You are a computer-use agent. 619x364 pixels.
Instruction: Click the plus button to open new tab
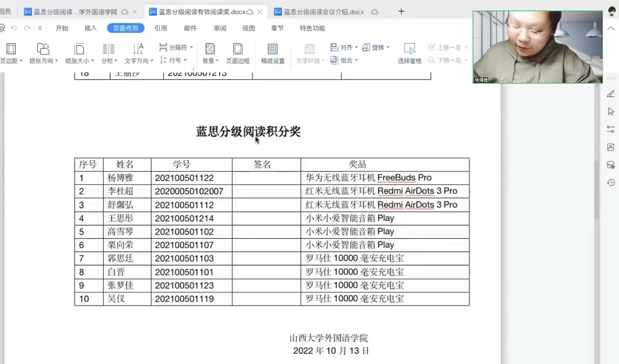pyautogui.click(x=401, y=11)
